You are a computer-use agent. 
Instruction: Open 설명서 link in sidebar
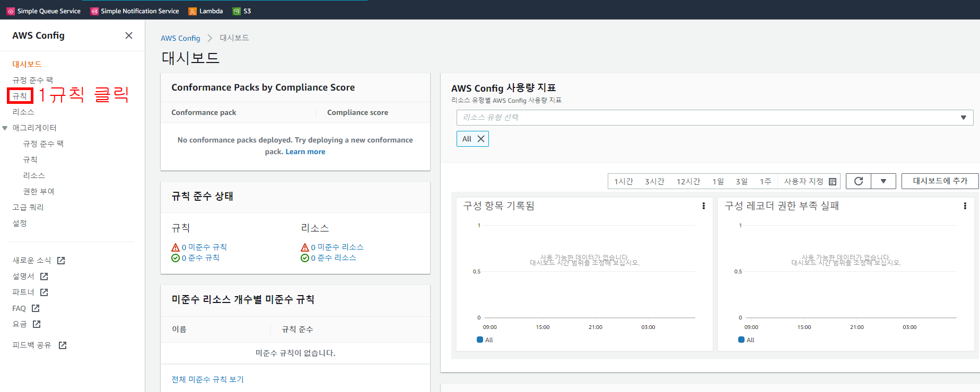pos(23,277)
